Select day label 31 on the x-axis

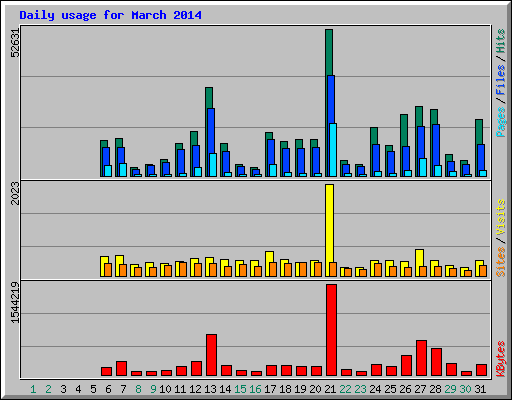(x=480, y=389)
